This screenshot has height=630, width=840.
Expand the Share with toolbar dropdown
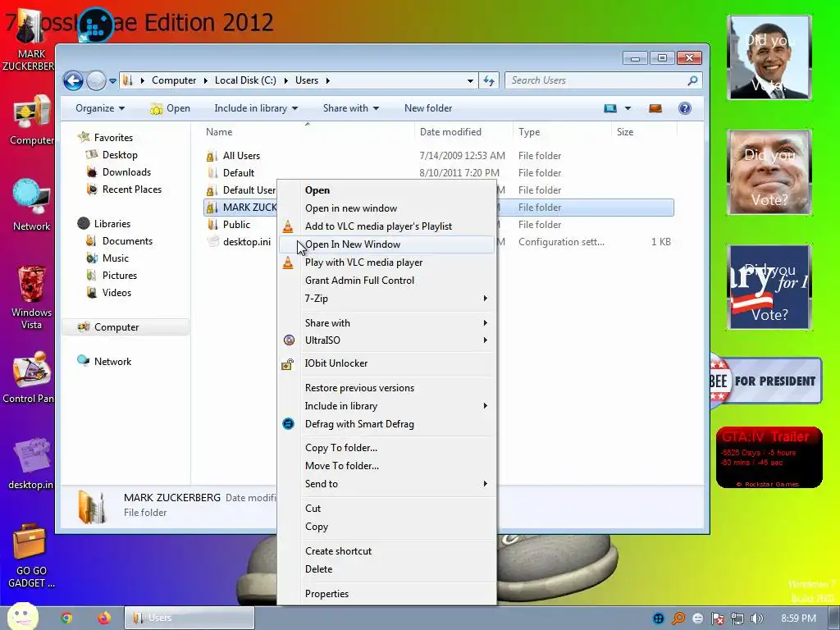click(x=351, y=108)
